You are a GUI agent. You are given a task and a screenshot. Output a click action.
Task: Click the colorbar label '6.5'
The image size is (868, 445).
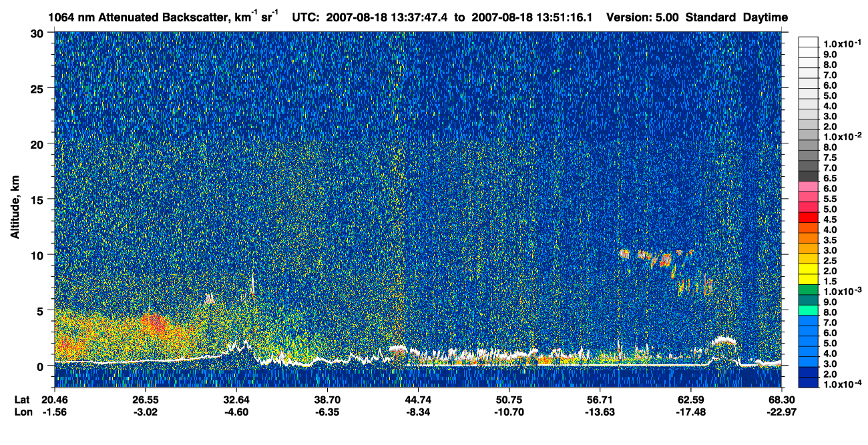click(829, 178)
